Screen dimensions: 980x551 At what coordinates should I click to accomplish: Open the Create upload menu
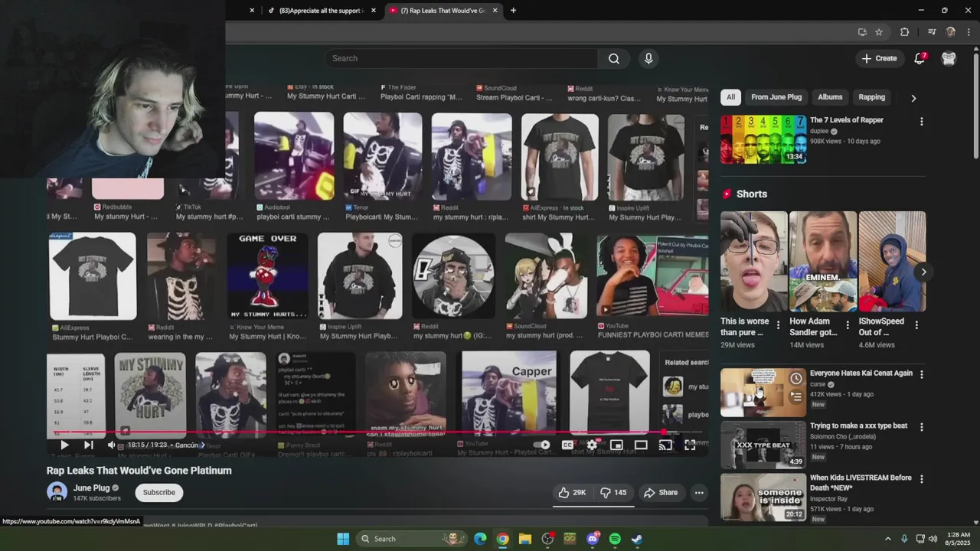879,58
